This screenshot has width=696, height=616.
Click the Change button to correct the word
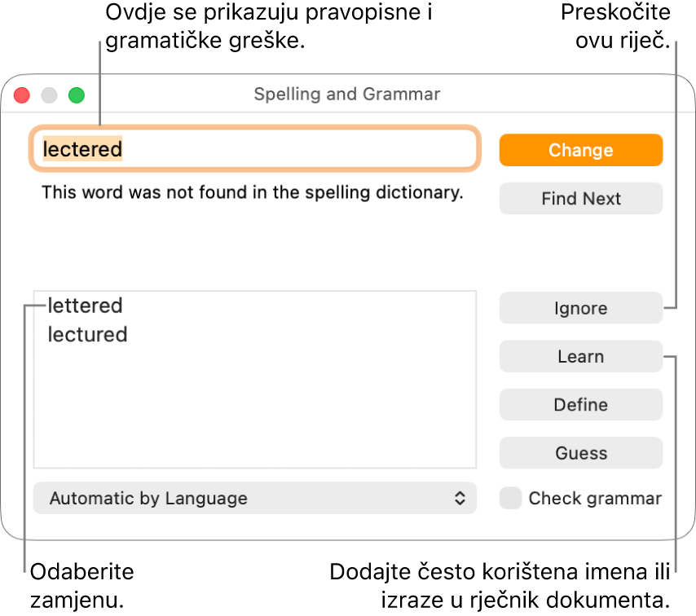[x=580, y=150]
